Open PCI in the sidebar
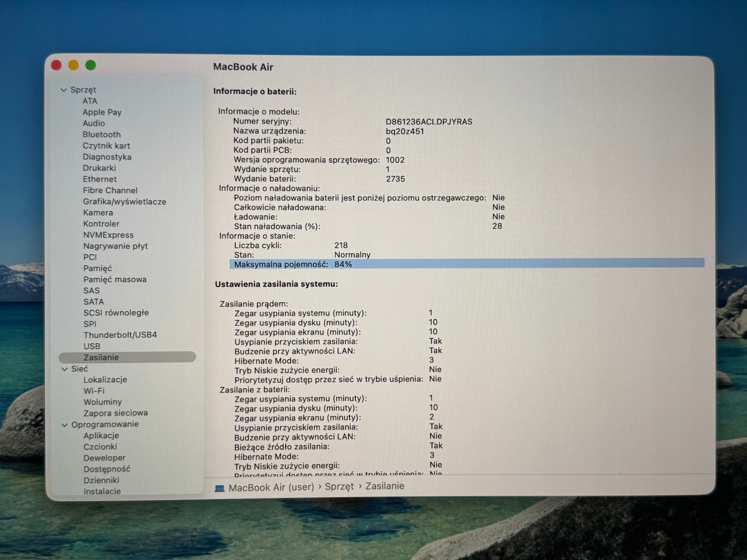Screen dimensions: 747x560 tap(90, 257)
